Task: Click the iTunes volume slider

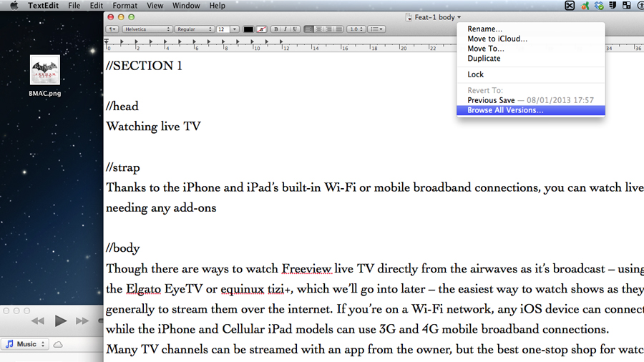Action: tap(101, 321)
